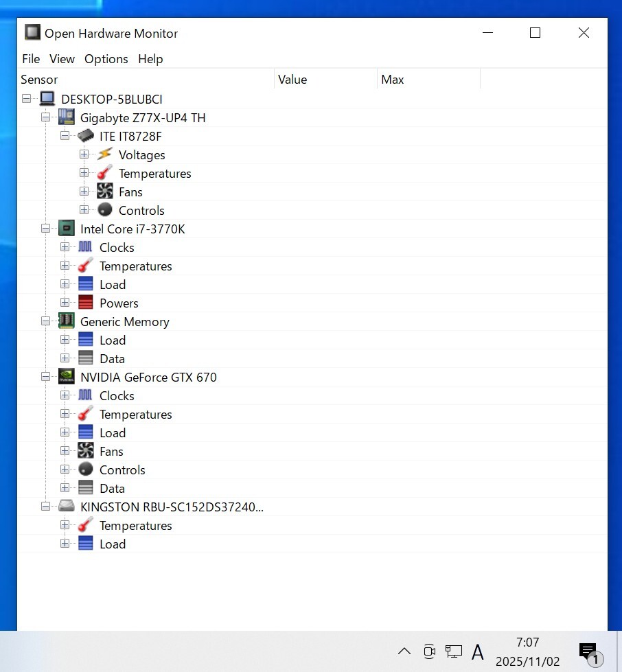Open the clock showing 7:07

[x=528, y=651]
